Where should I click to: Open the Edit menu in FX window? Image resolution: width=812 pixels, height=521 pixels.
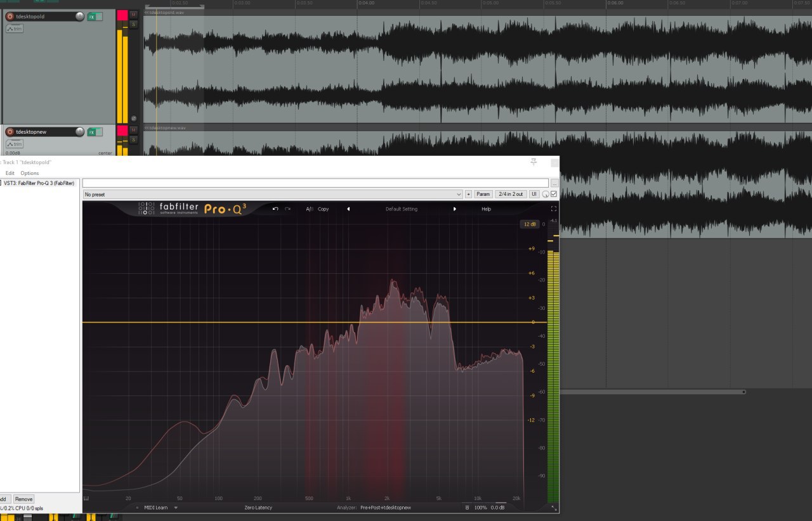(x=10, y=173)
